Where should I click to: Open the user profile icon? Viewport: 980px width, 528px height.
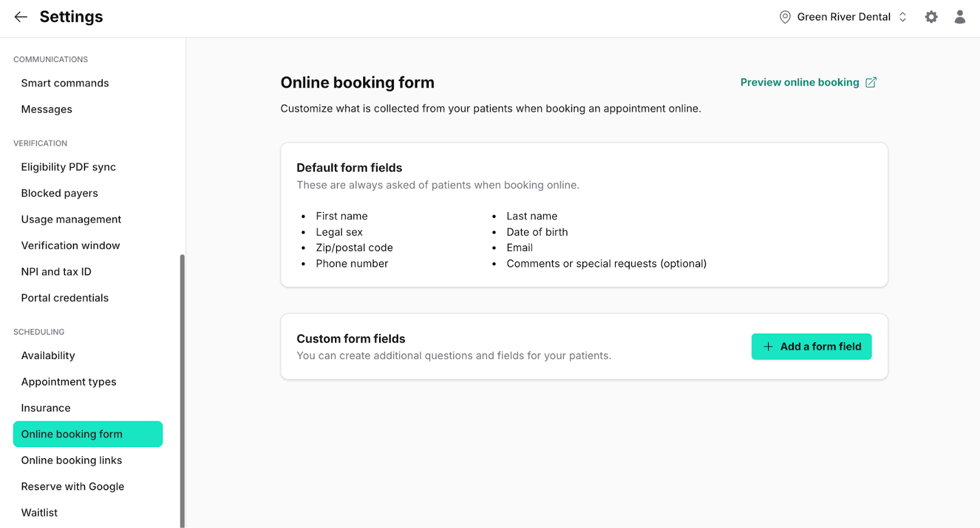(x=960, y=17)
